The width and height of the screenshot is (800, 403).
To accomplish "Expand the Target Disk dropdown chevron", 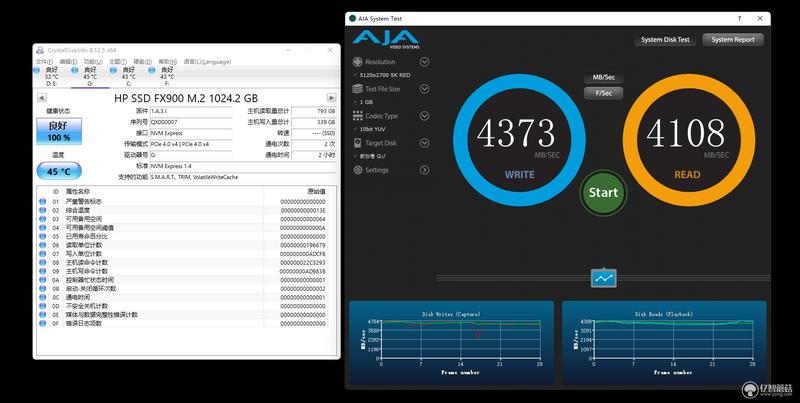I will (424, 143).
